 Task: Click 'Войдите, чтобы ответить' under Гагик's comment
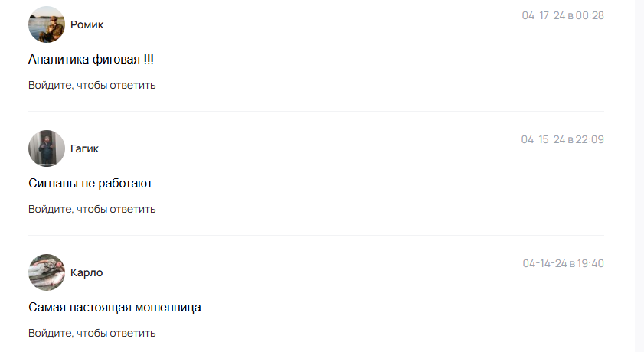(92, 209)
